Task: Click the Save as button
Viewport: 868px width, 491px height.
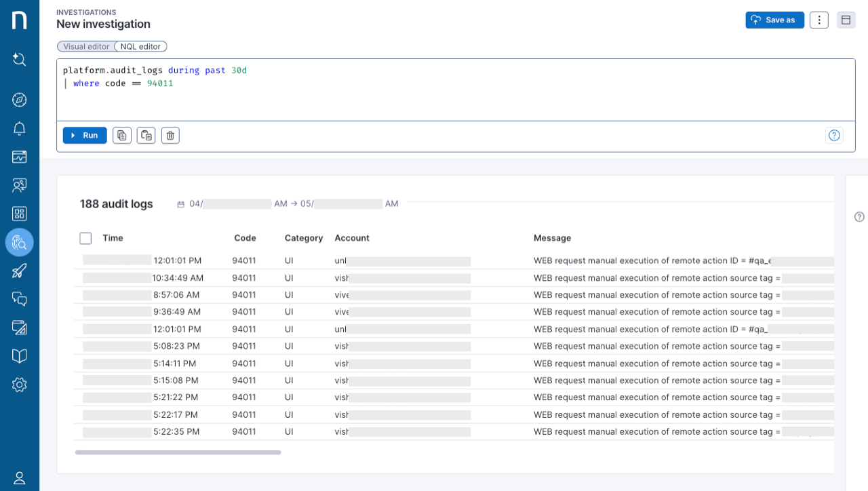Action: pyautogui.click(x=774, y=20)
